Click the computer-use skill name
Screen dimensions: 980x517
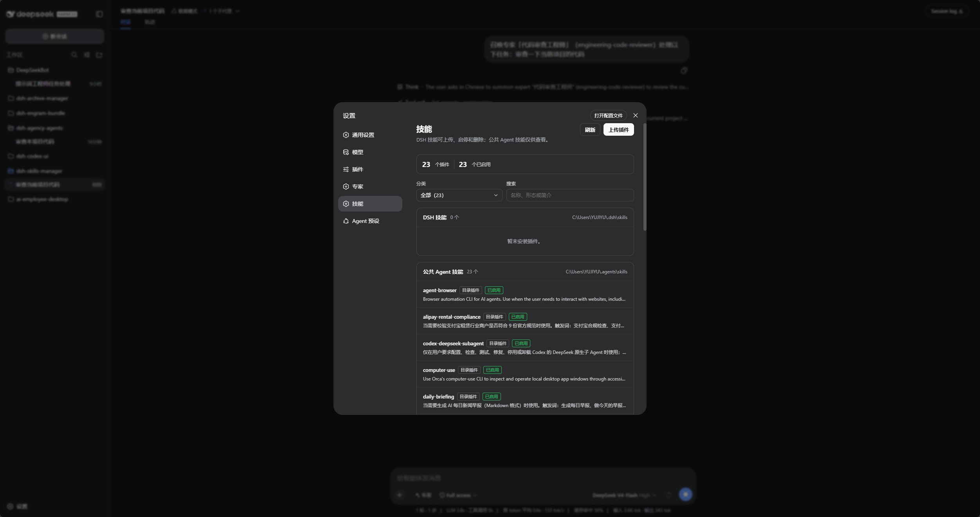coord(439,370)
